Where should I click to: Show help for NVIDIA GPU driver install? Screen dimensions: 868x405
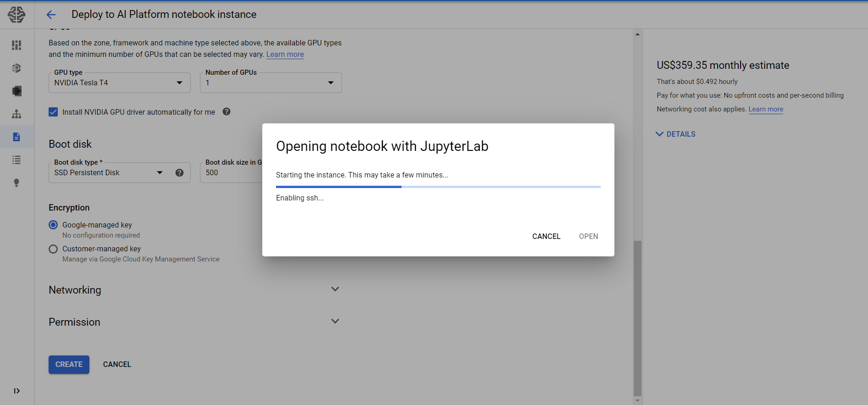pos(227,111)
